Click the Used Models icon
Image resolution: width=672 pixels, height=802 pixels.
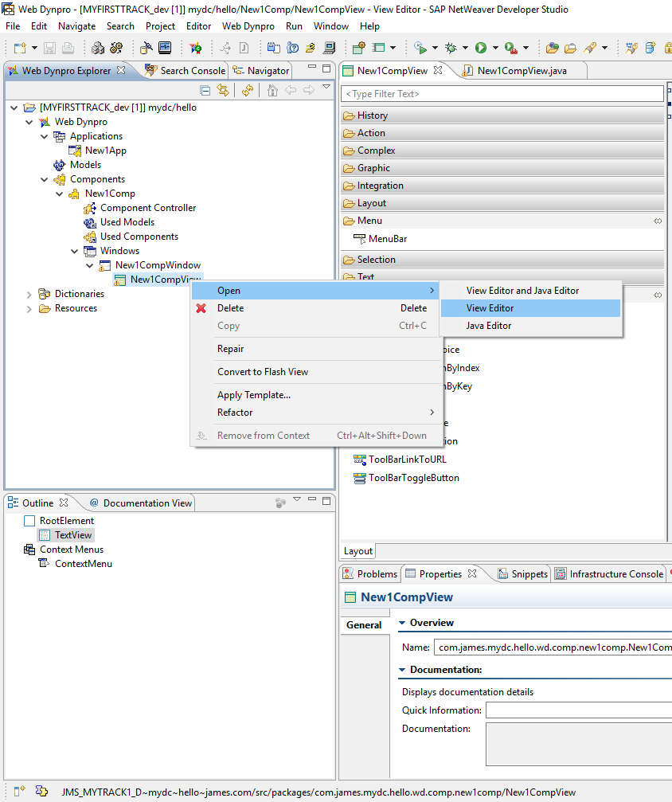[x=89, y=222]
